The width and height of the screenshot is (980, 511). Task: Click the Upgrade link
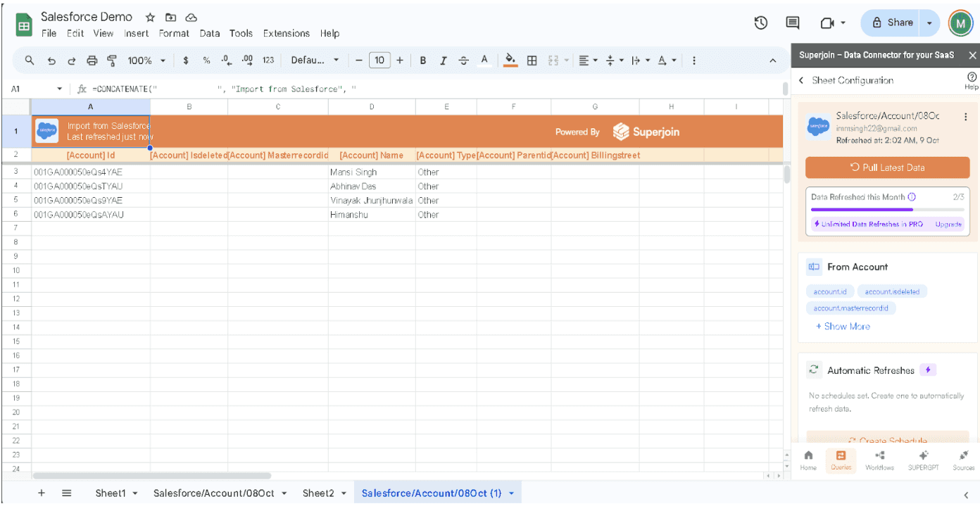(948, 225)
